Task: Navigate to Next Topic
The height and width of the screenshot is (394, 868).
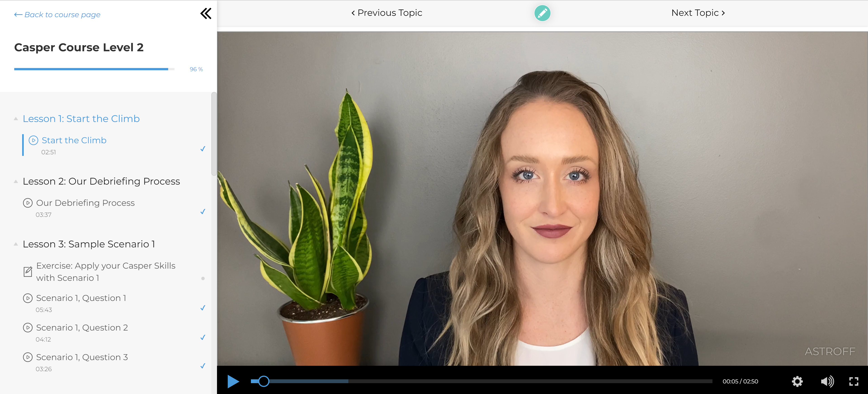Action: 699,12
